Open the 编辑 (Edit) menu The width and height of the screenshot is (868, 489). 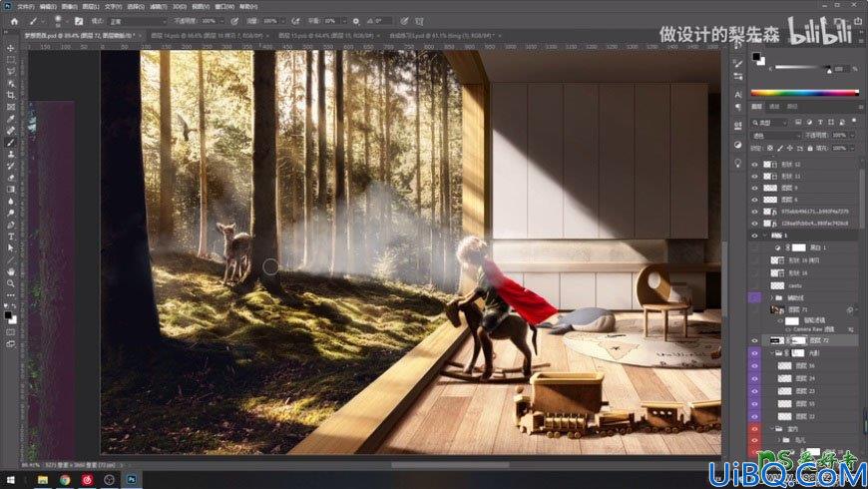pos(48,7)
